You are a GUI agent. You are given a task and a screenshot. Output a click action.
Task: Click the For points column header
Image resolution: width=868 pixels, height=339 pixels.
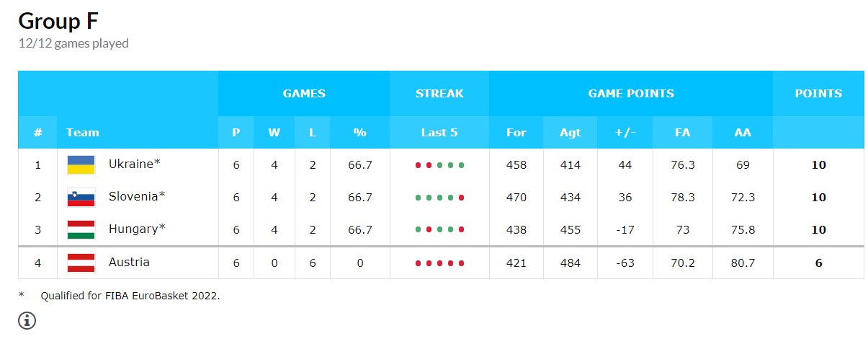pyautogui.click(x=516, y=132)
